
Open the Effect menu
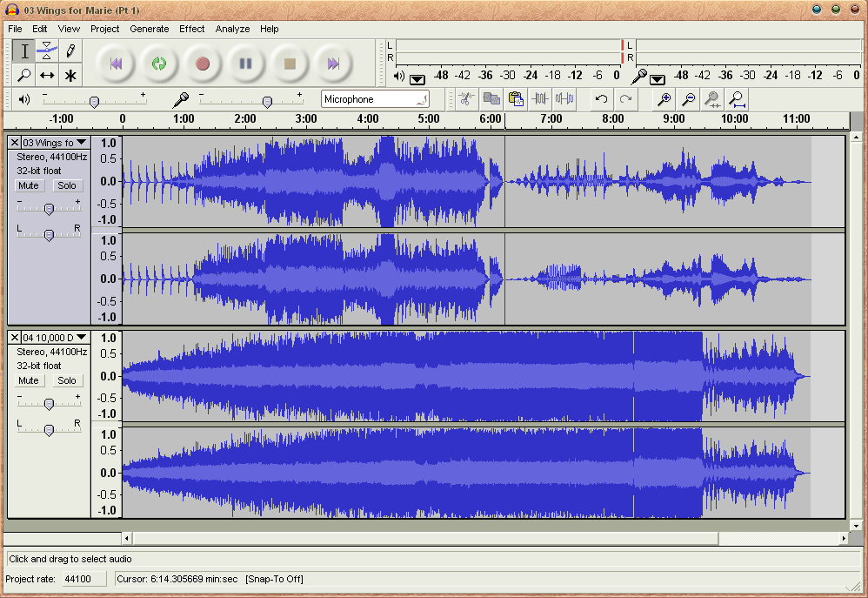click(x=191, y=29)
